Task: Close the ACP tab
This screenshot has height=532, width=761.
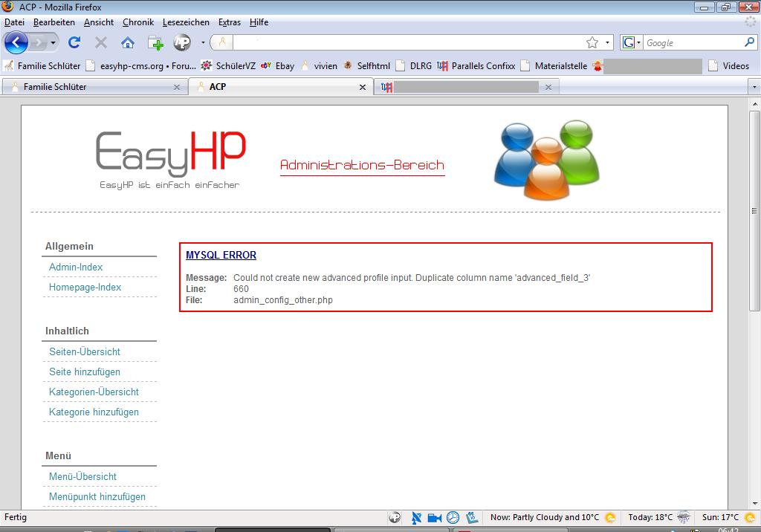Action: point(363,87)
